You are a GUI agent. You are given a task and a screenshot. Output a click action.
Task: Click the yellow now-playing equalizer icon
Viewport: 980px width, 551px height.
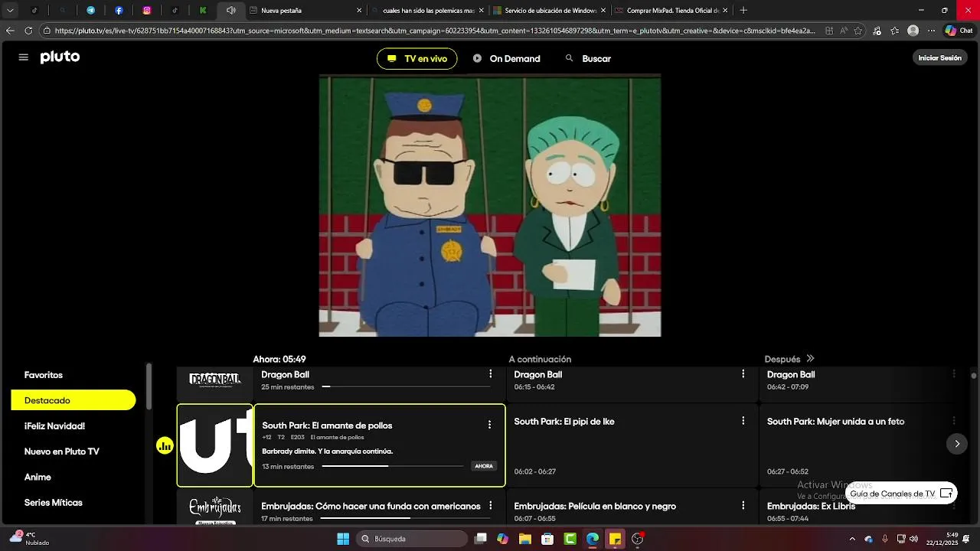click(x=165, y=445)
